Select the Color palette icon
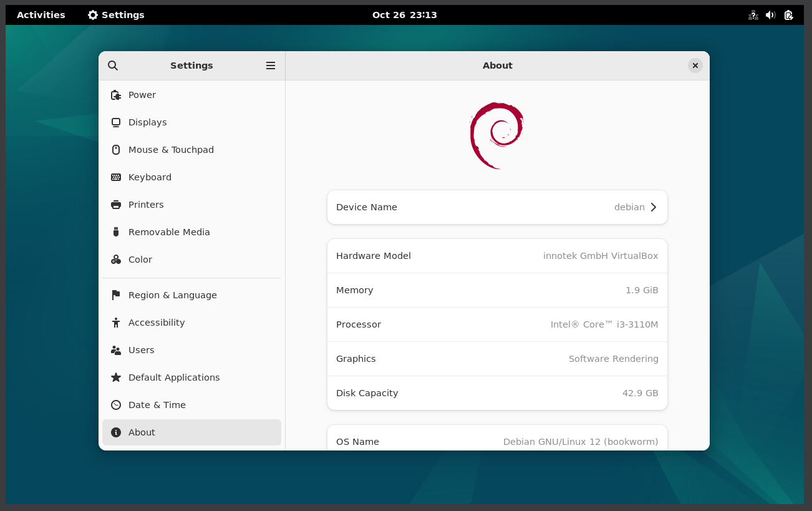The height and width of the screenshot is (511, 812). 115,260
